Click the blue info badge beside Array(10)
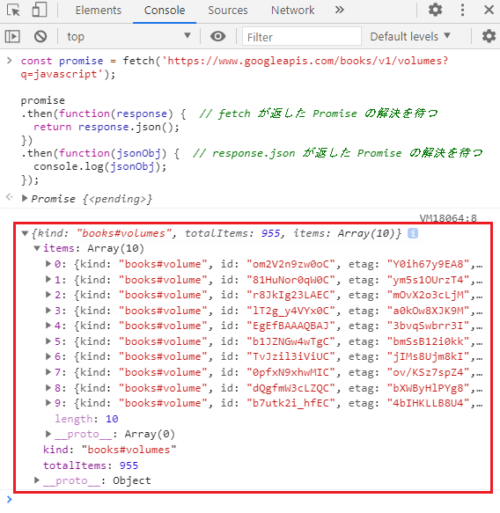Image resolution: width=500 pixels, height=513 pixels. [x=413, y=233]
